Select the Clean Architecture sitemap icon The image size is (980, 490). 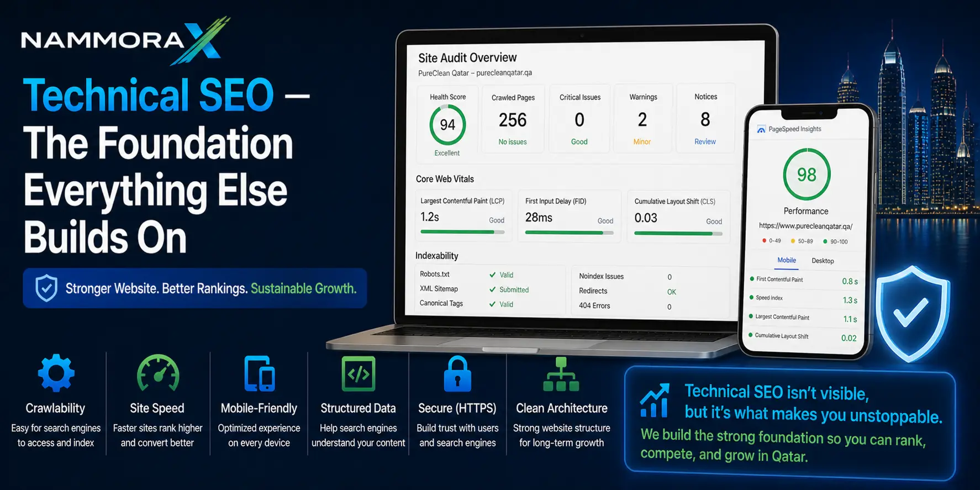[x=561, y=374]
